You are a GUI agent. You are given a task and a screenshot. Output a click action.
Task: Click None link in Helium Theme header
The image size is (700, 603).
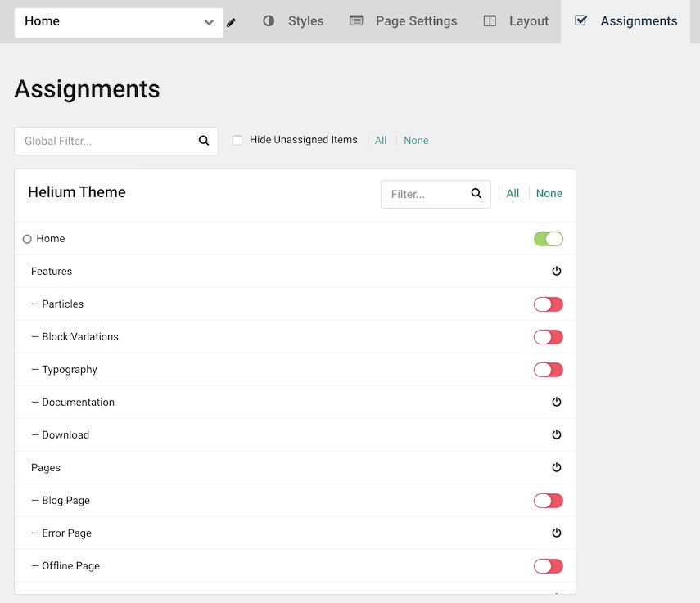(549, 194)
